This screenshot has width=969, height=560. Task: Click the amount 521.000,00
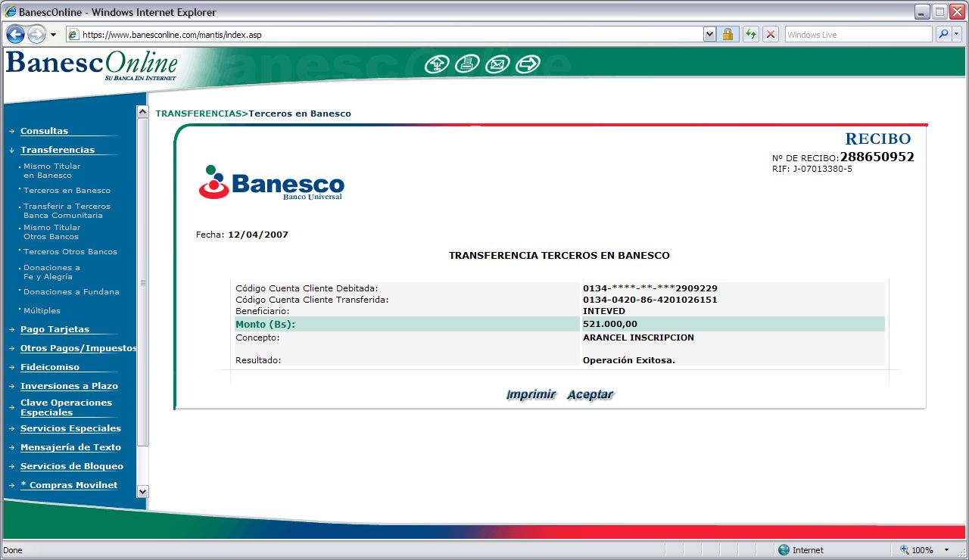pos(610,324)
